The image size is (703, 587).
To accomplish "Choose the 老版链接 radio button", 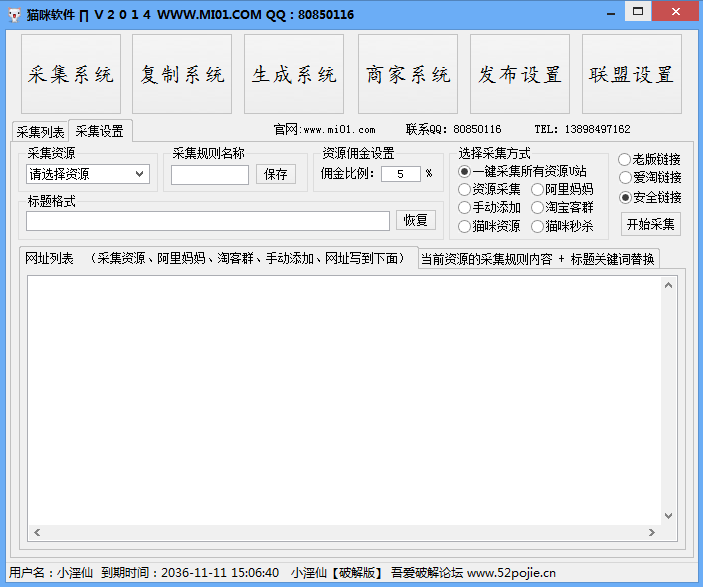I will [x=625, y=159].
